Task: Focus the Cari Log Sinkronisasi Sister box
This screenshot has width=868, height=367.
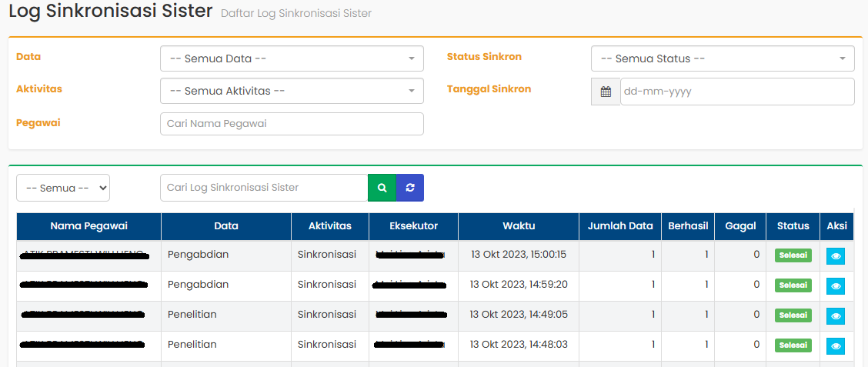Action: pyautogui.click(x=264, y=188)
